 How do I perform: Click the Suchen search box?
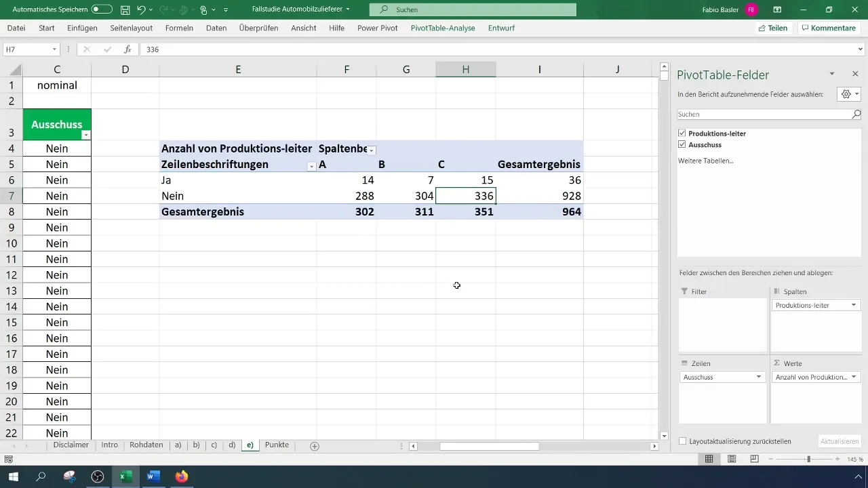473,9
